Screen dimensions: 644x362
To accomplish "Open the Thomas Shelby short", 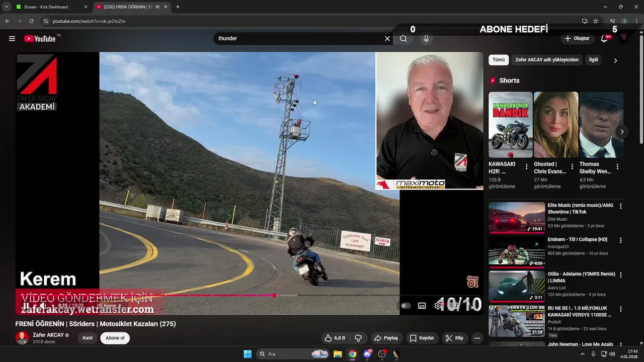I will point(601,125).
